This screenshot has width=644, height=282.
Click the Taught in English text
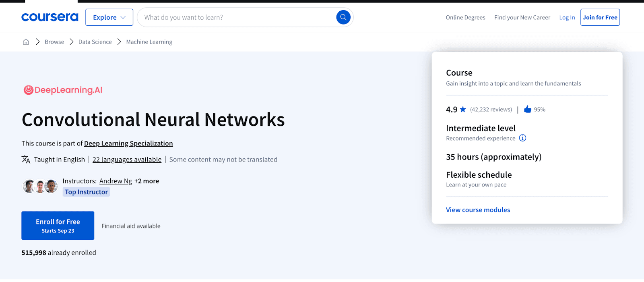click(60, 160)
